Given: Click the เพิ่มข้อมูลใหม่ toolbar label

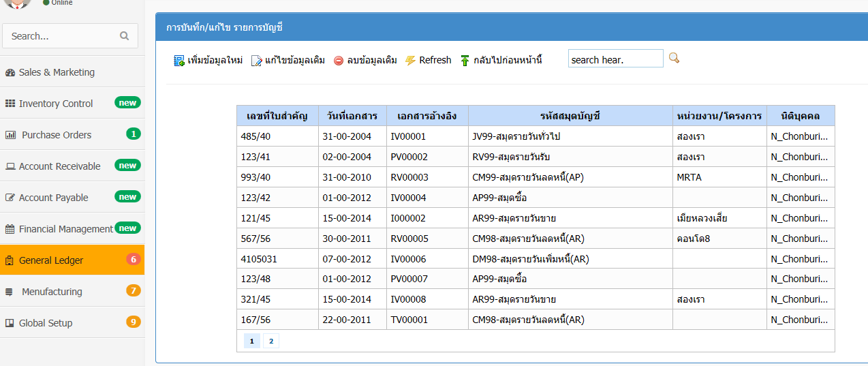Looking at the screenshot, I should click(x=215, y=60).
